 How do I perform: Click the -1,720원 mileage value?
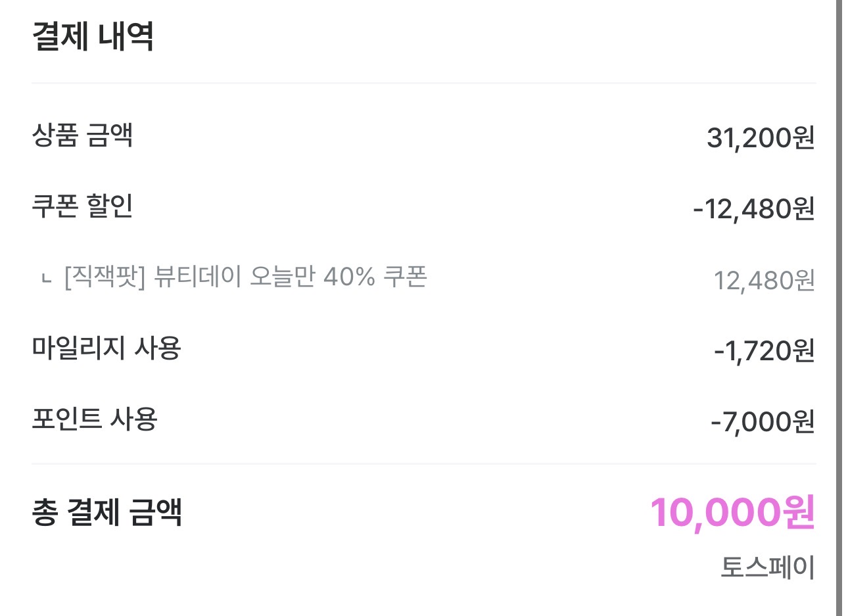765,351
